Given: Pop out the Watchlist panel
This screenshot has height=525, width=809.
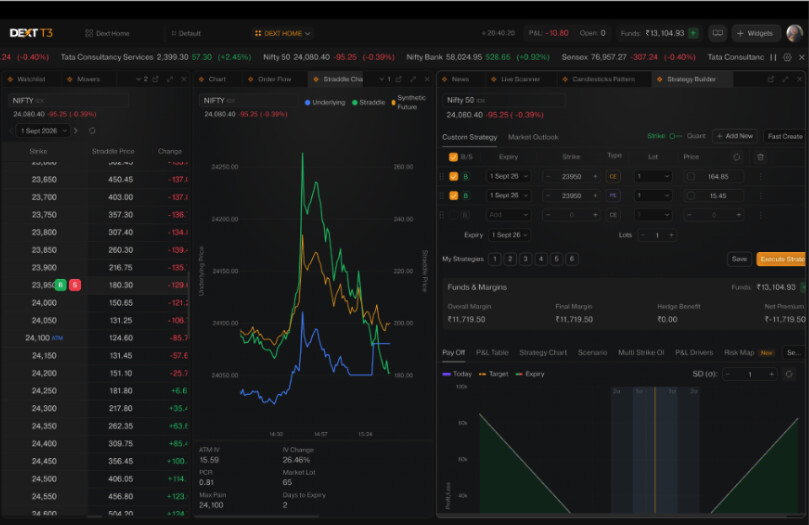Looking at the screenshot, I should click(x=155, y=79).
